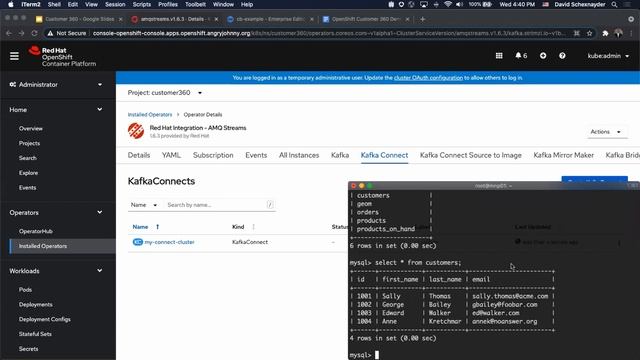Close the amqstreams Details browser tab
The width and height of the screenshot is (640, 360).
[216, 19]
